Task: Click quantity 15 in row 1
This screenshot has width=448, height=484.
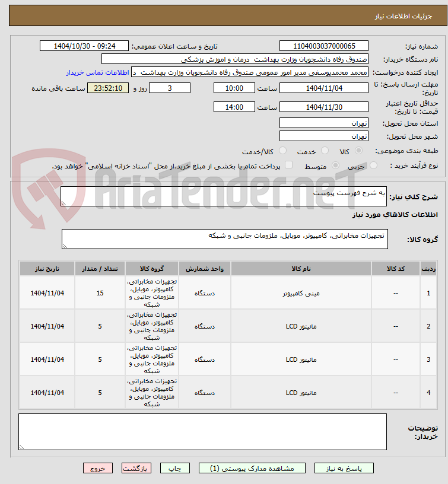Action: click(x=100, y=293)
